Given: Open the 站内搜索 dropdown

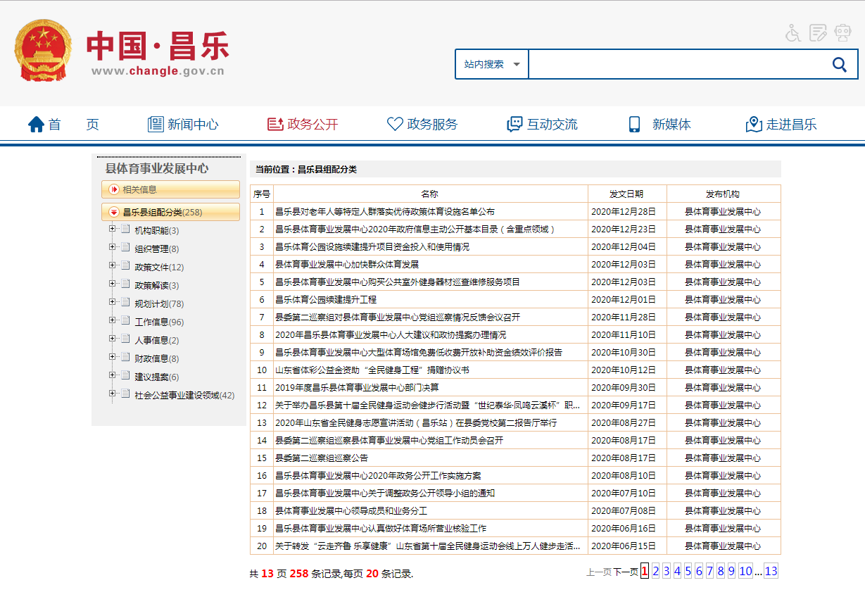Looking at the screenshot, I should (492, 64).
